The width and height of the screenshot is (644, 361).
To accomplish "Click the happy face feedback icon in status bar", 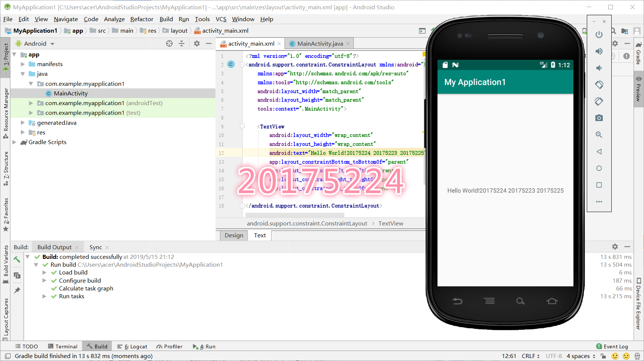I will [615, 356].
